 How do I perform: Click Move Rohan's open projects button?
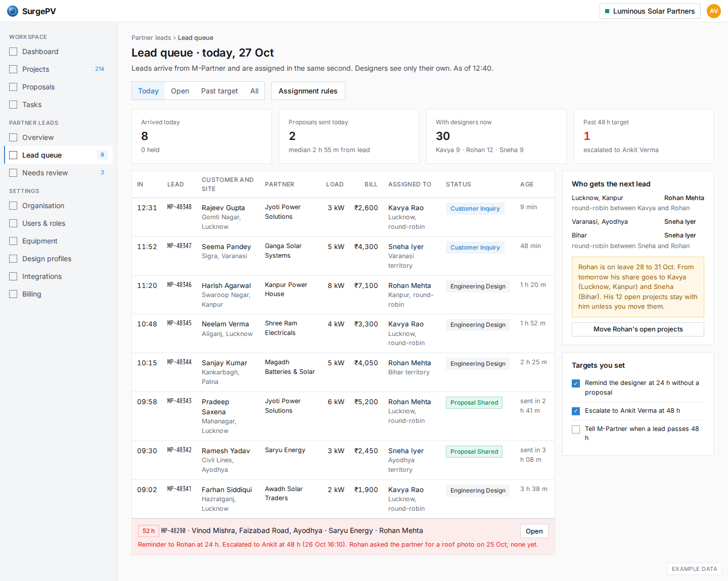tap(638, 329)
